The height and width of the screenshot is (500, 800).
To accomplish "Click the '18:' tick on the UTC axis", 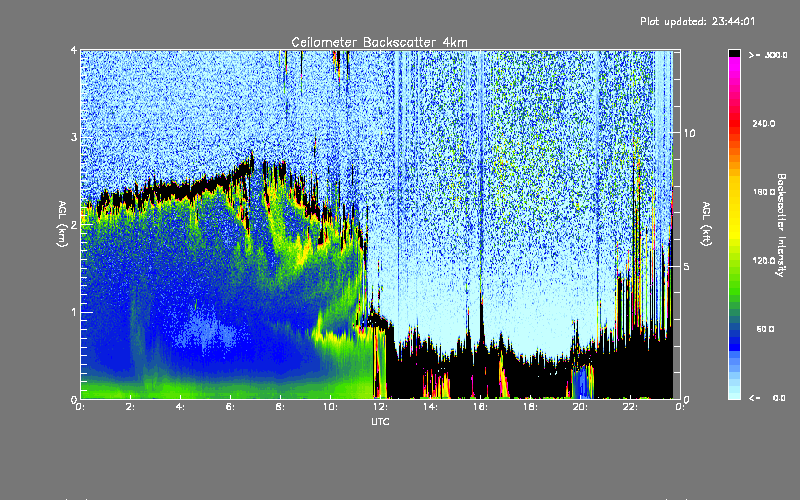I will coord(530,407).
